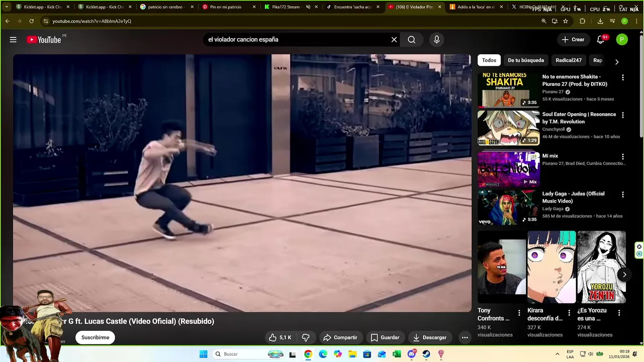This screenshot has width=644, height=362.
Task: Select the De tu búsqueda filter chip
Action: pyautogui.click(x=526, y=60)
